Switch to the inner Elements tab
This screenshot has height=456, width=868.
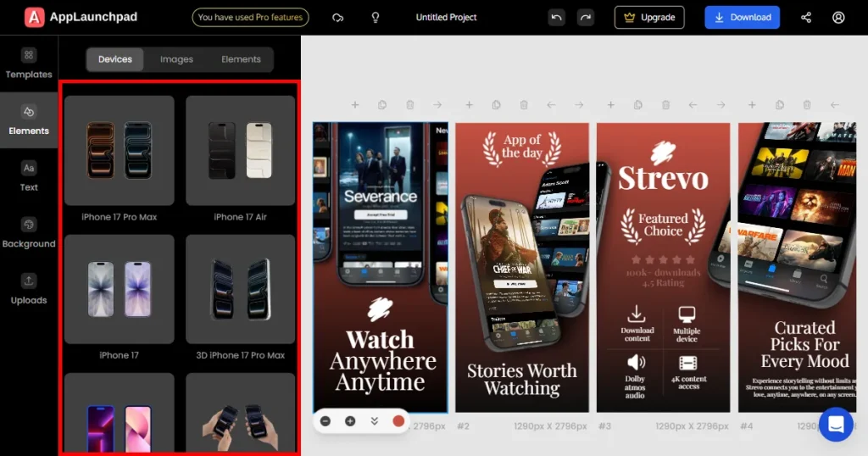[241, 59]
